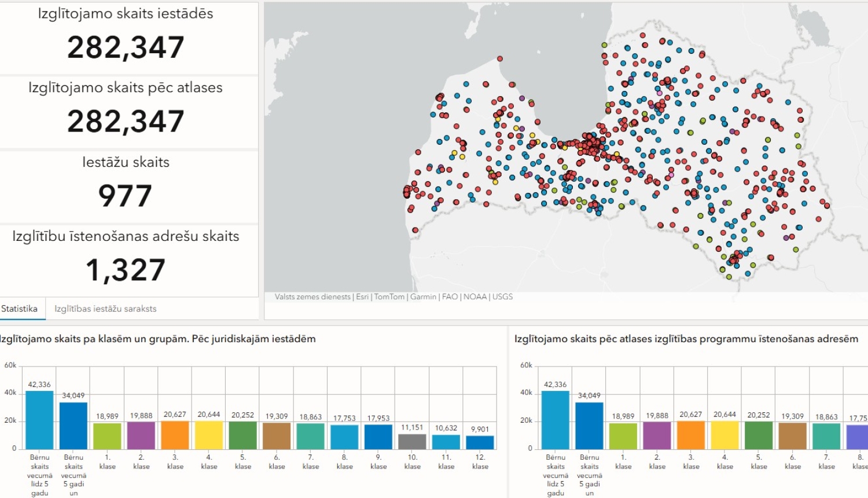Click the dense red cluster near Riga on map
The width and height of the screenshot is (868, 498).
tap(591, 144)
